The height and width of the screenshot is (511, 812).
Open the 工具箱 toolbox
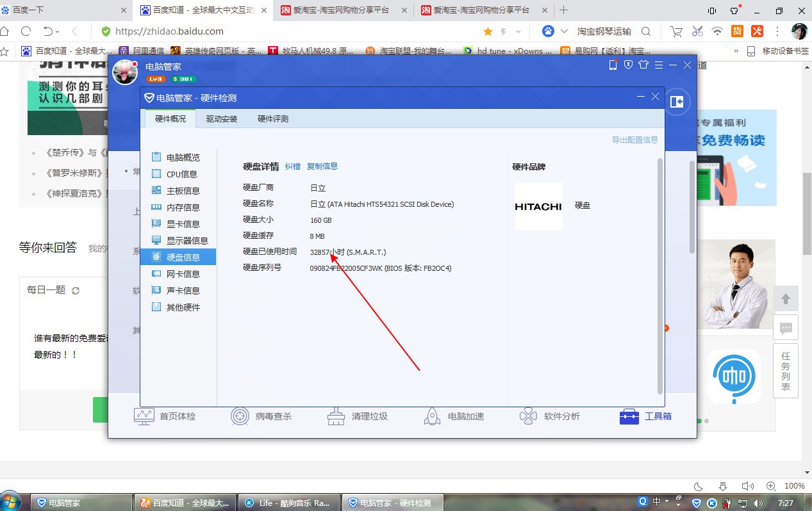pyautogui.click(x=645, y=416)
